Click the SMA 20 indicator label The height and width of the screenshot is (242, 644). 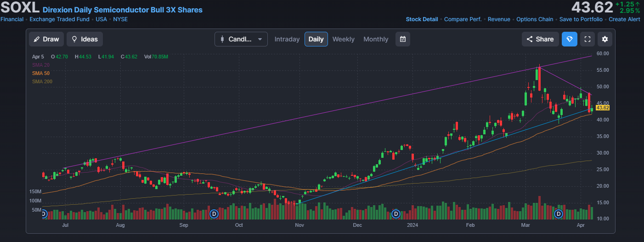tap(41, 65)
